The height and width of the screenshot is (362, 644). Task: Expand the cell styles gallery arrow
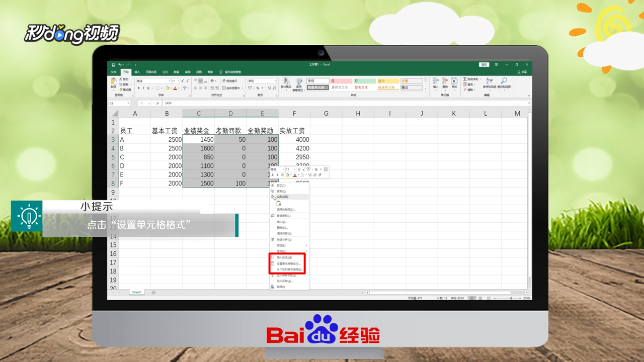click(425, 88)
